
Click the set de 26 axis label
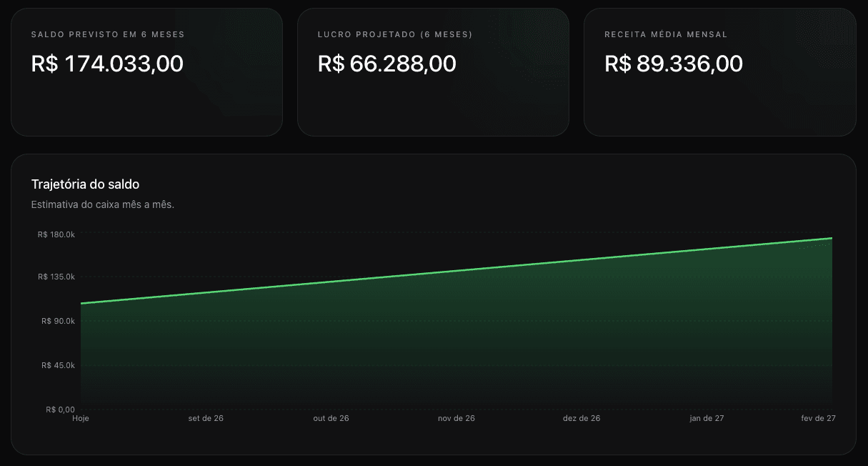point(206,418)
